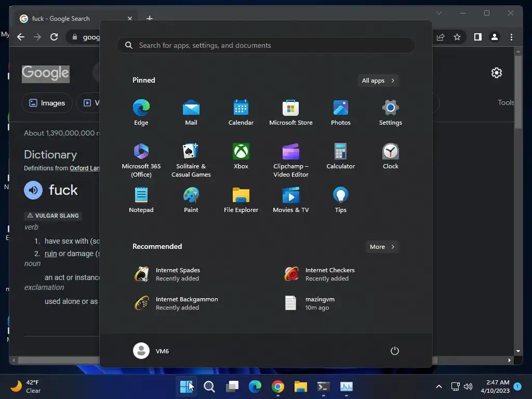The height and width of the screenshot is (399, 532).
Task: Open the Calendar app
Action: click(x=241, y=113)
